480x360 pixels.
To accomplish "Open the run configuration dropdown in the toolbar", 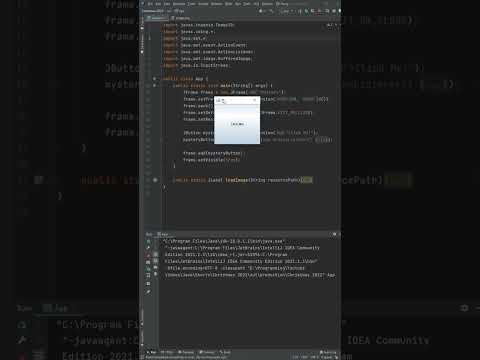I will (x=285, y=11).
